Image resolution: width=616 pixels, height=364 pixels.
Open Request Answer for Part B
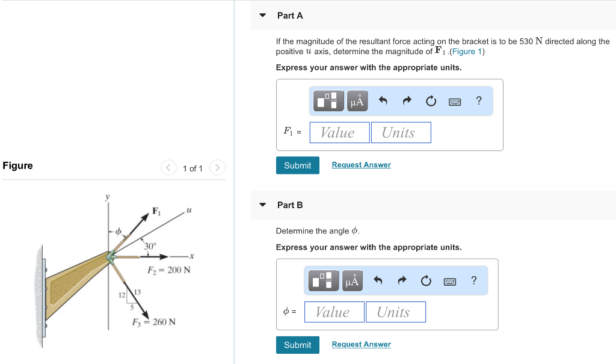click(x=361, y=344)
